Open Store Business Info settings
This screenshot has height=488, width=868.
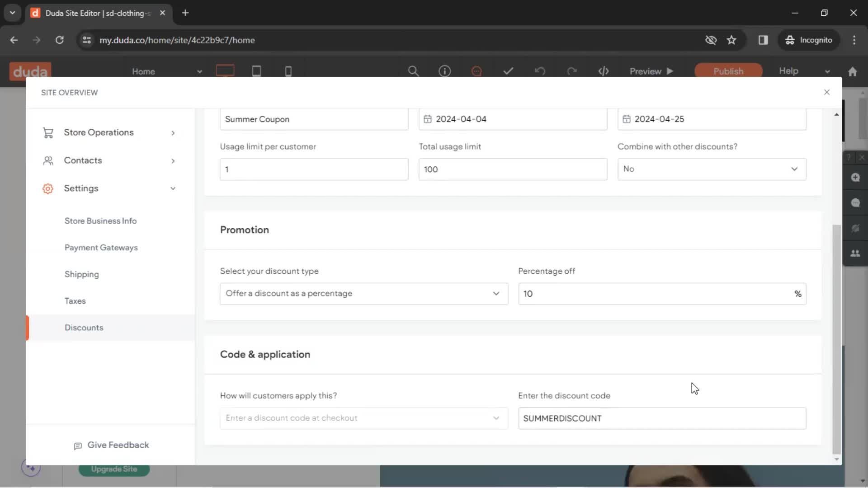pos(100,221)
